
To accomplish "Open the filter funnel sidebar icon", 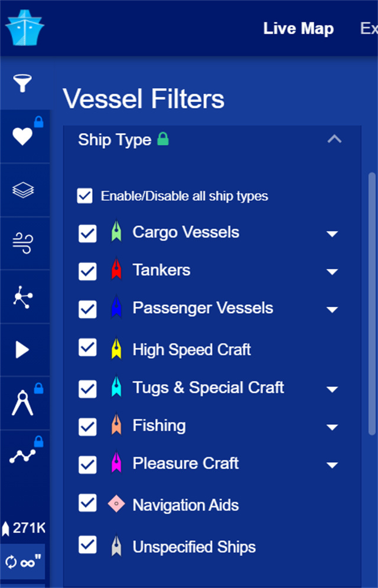I will click(x=23, y=83).
